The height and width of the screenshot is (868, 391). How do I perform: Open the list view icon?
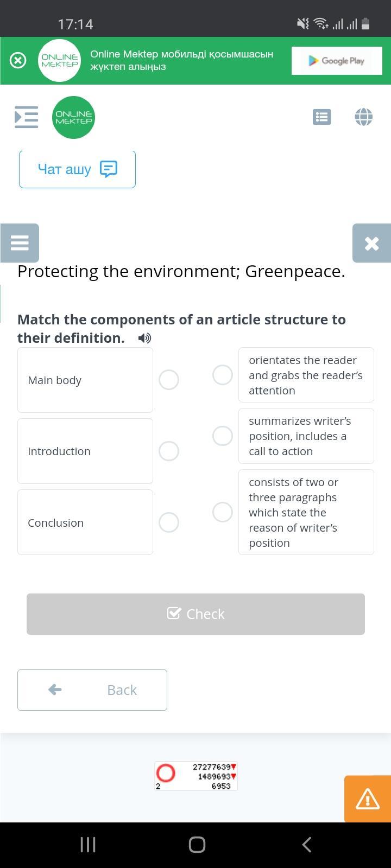point(321,117)
